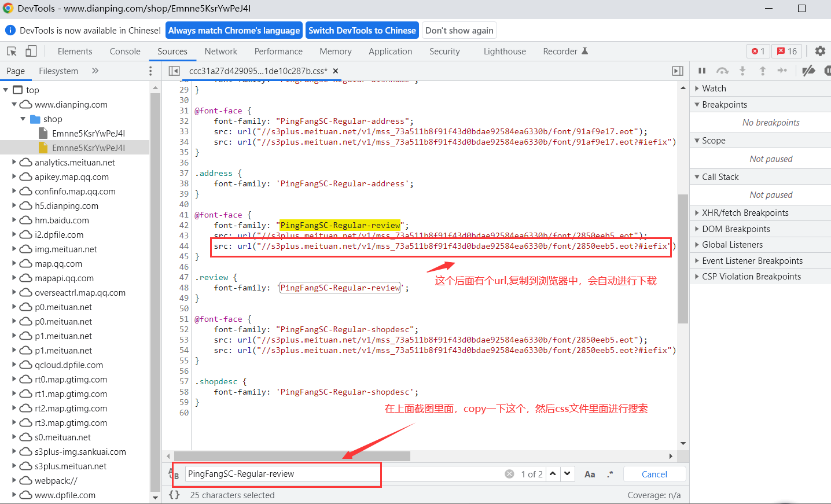Image resolution: width=831 pixels, height=504 pixels.
Task: Go to previous search match arrow
Action: [x=553, y=474]
